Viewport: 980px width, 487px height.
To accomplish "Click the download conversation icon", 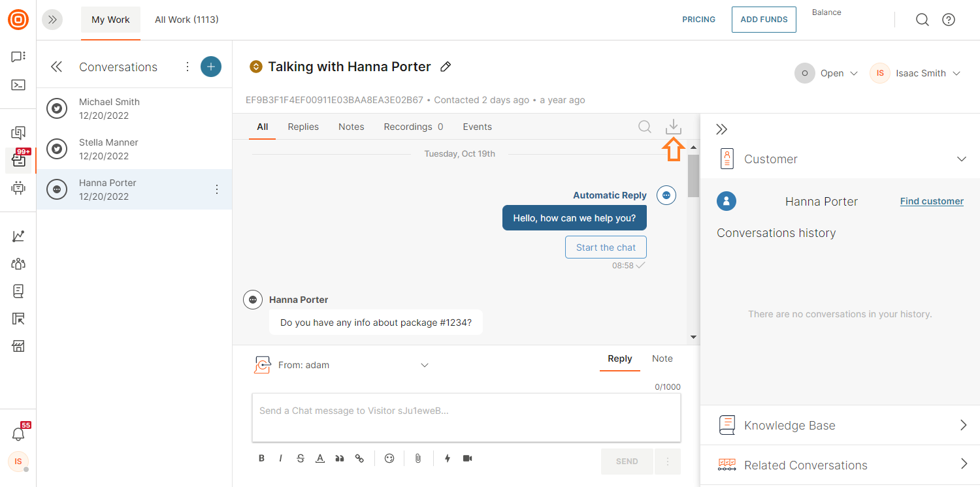I will (673, 127).
